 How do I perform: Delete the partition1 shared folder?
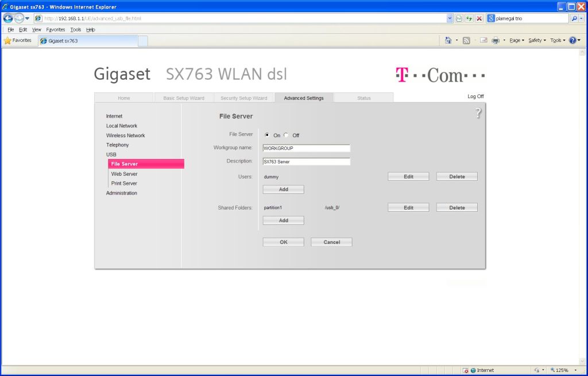click(x=457, y=208)
